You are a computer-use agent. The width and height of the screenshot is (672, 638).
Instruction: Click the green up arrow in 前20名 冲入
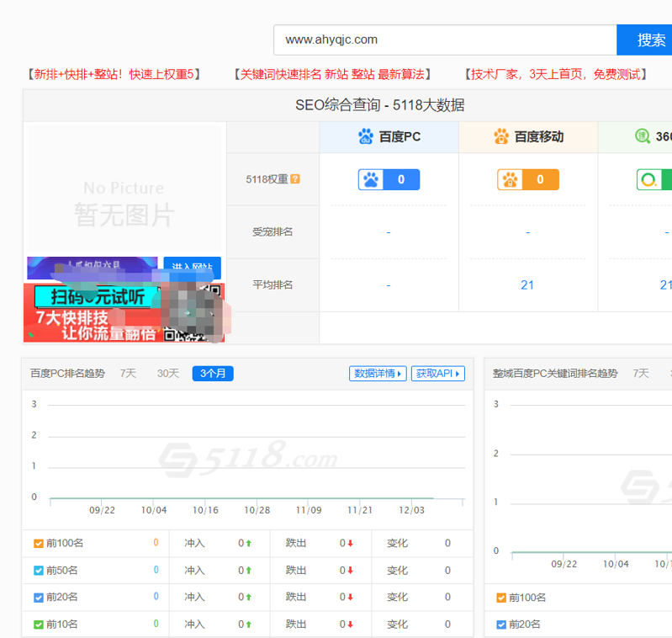pyautogui.click(x=249, y=598)
